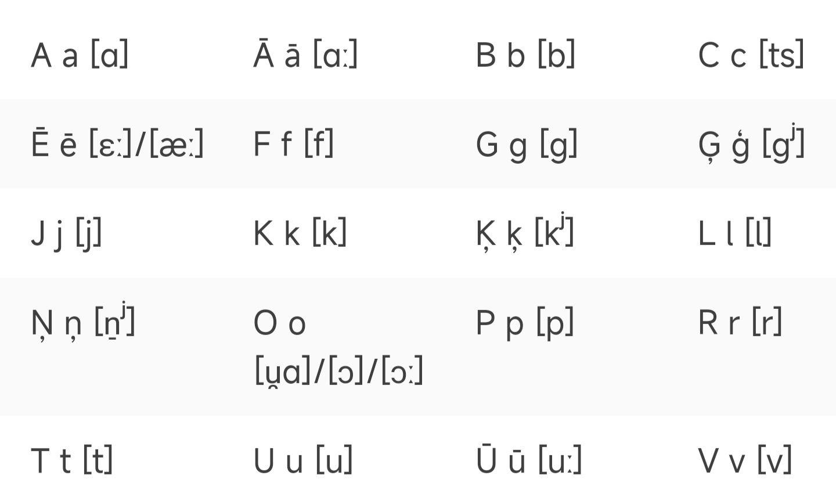Viewport: 836px width, 504px height.
Task: Click the 'Ā ā [ɑː]' long vowel cell
Action: coord(305,54)
